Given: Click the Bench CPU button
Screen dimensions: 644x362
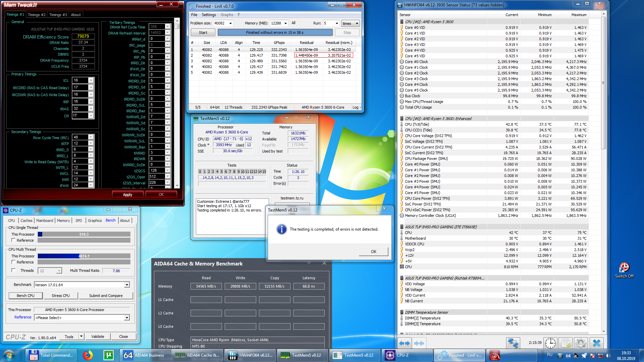Looking at the screenshot, I should tap(25, 295).
